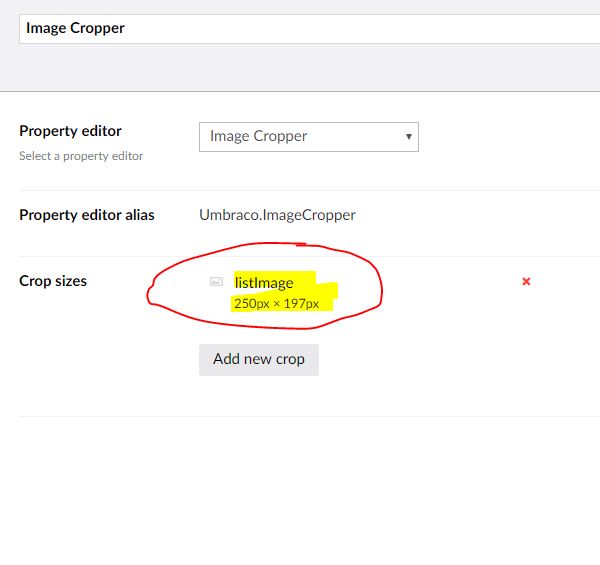Click the Property editor dropdown arrow

point(408,137)
